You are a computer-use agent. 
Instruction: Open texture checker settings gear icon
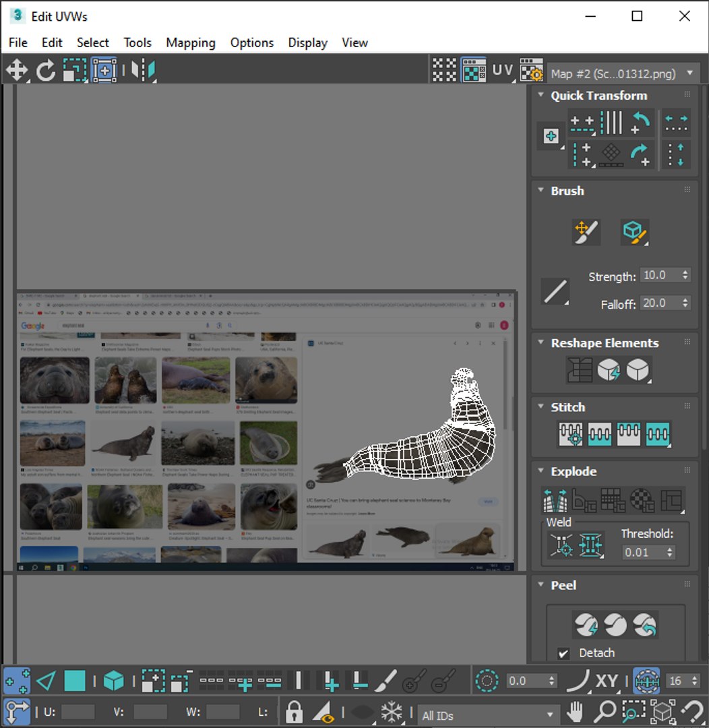pyautogui.click(x=531, y=71)
